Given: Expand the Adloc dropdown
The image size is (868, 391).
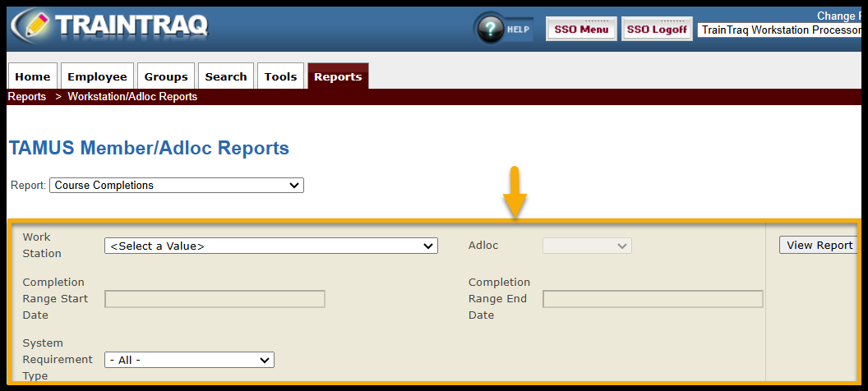Looking at the screenshot, I should coord(587,246).
